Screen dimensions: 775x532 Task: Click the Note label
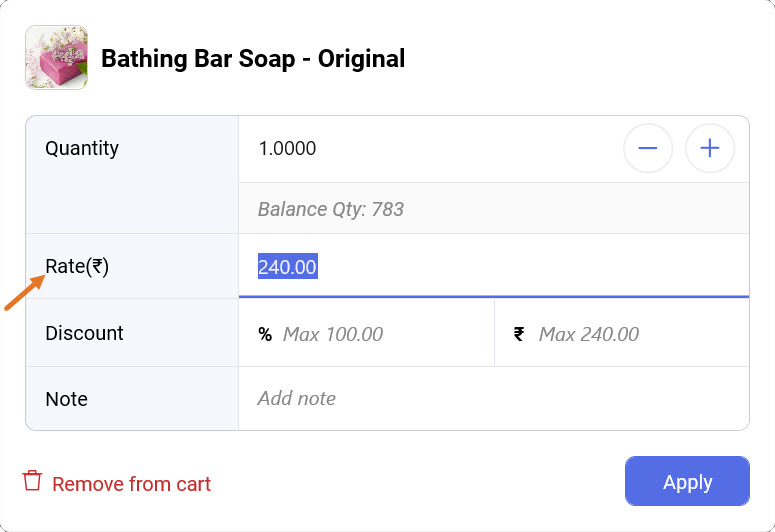(66, 399)
